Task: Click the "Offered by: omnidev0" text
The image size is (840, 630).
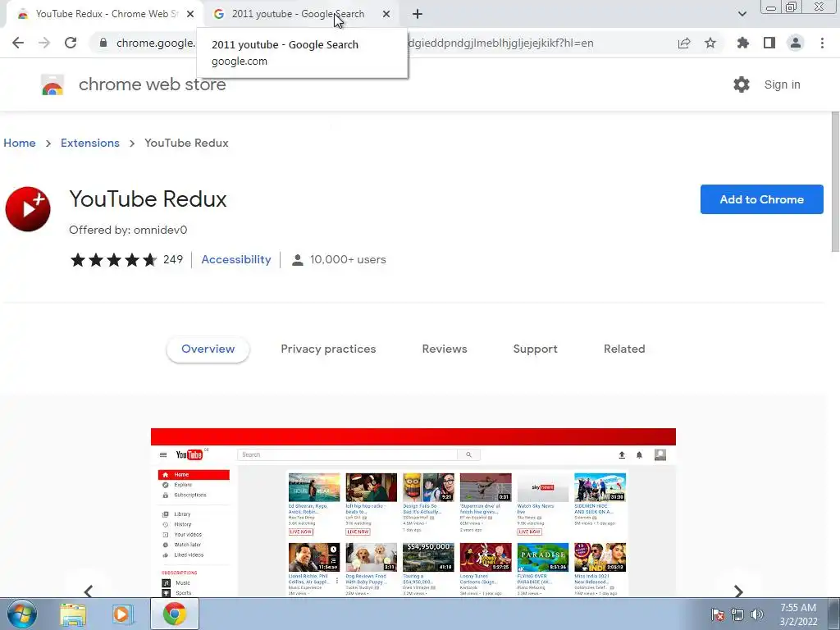Action: tap(128, 230)
